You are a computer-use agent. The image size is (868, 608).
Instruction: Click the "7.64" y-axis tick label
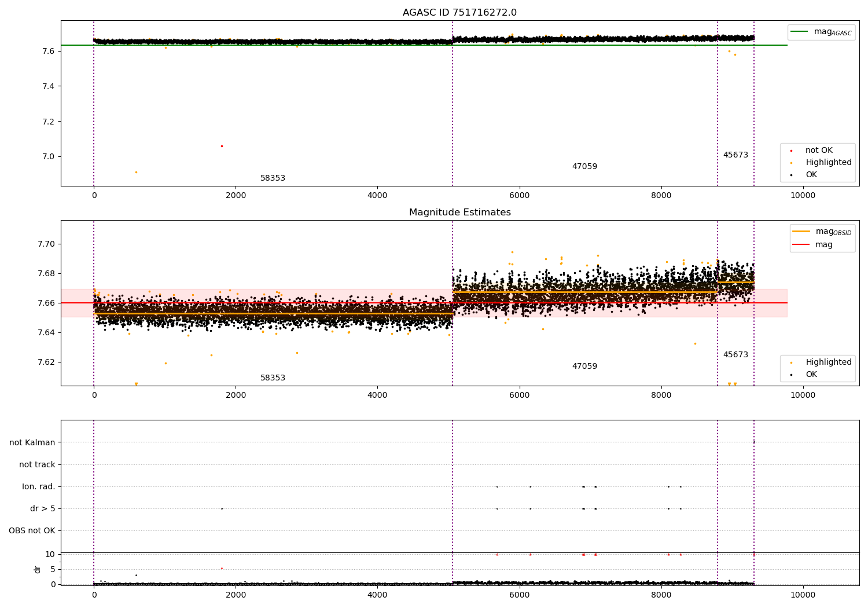tap(46, 333)
